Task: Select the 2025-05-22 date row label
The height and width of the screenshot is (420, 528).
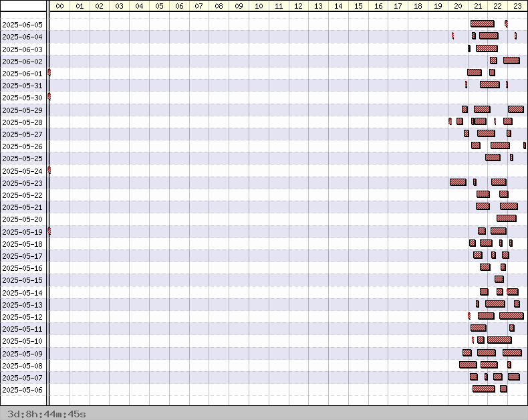Action: pos(23,195)
